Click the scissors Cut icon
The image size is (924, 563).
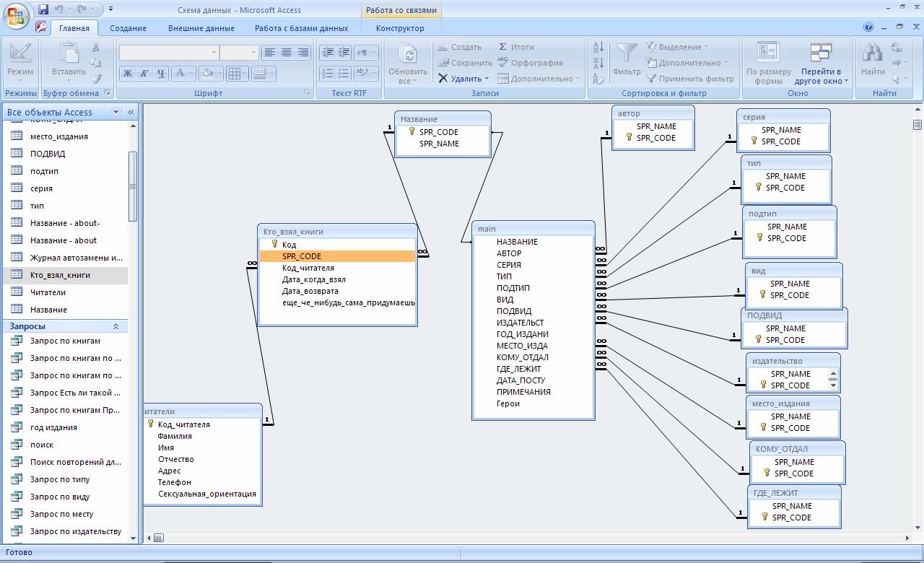[95, 47]
